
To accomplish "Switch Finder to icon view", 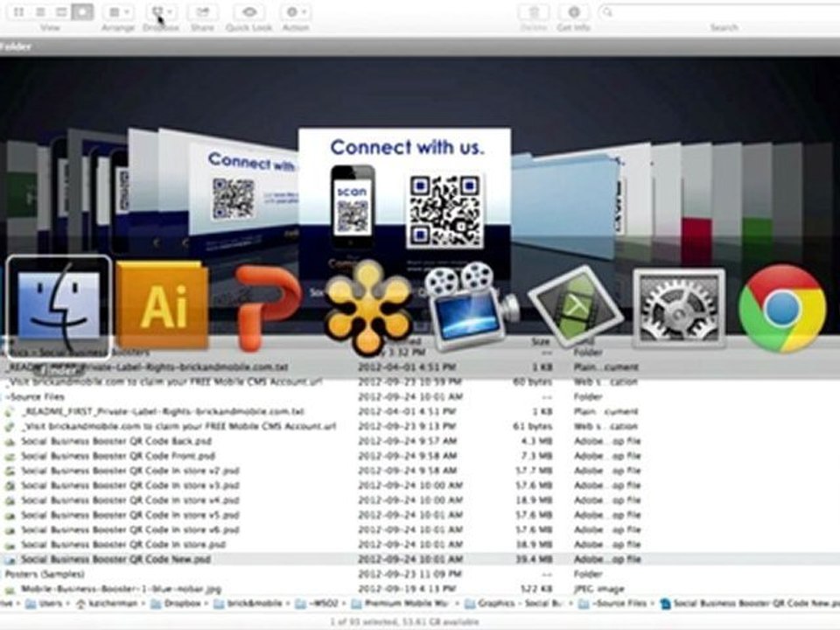I will 18,11.
